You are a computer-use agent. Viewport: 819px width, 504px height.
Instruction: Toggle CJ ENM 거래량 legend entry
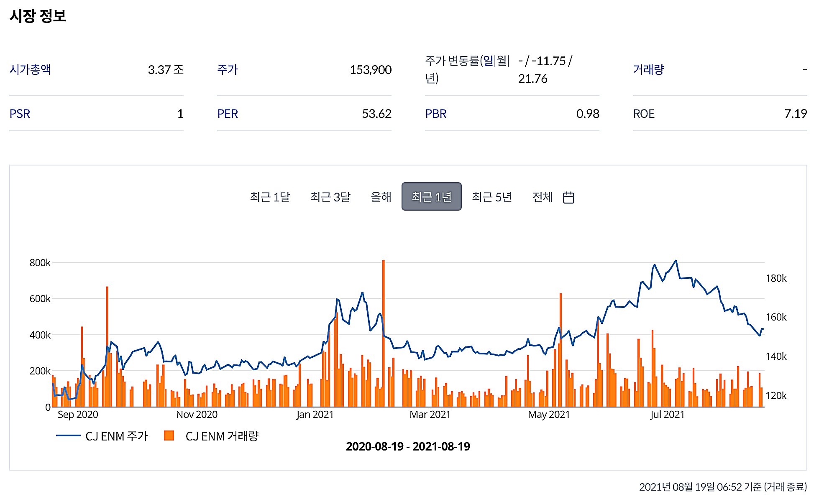(x=222, y=436)
